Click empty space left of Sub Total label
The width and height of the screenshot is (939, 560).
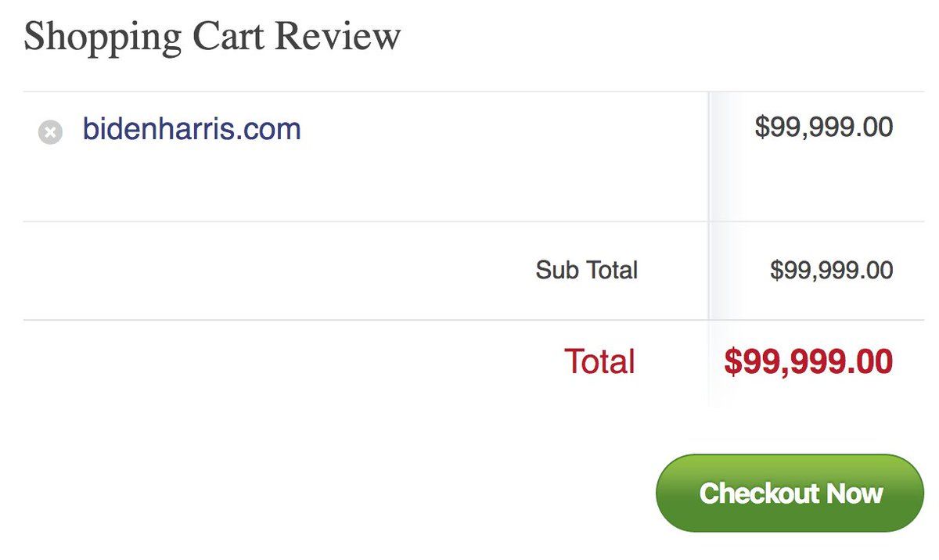[274, 271]
